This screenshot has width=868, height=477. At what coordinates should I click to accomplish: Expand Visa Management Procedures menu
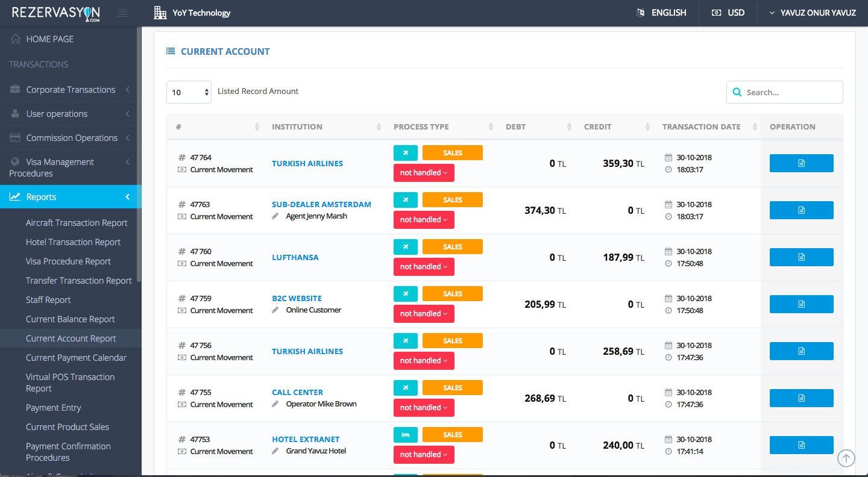tap(71, 167)
